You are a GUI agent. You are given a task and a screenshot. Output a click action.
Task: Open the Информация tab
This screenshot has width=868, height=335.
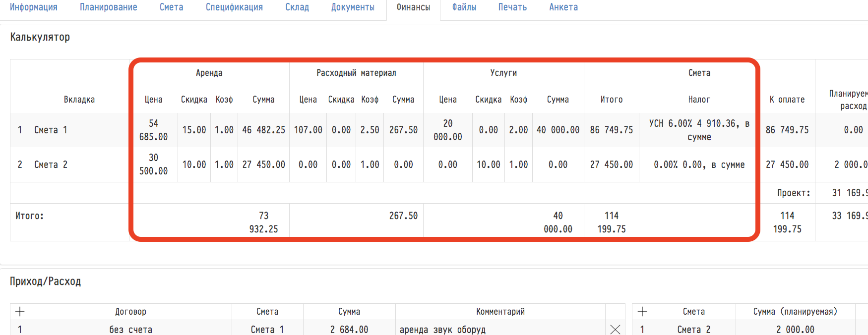pyautogui.click(x=34, y=7)
